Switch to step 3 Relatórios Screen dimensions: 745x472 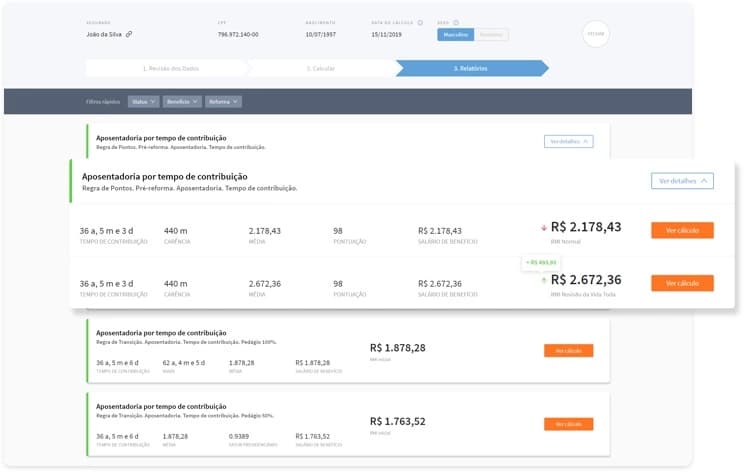(472, 68)
